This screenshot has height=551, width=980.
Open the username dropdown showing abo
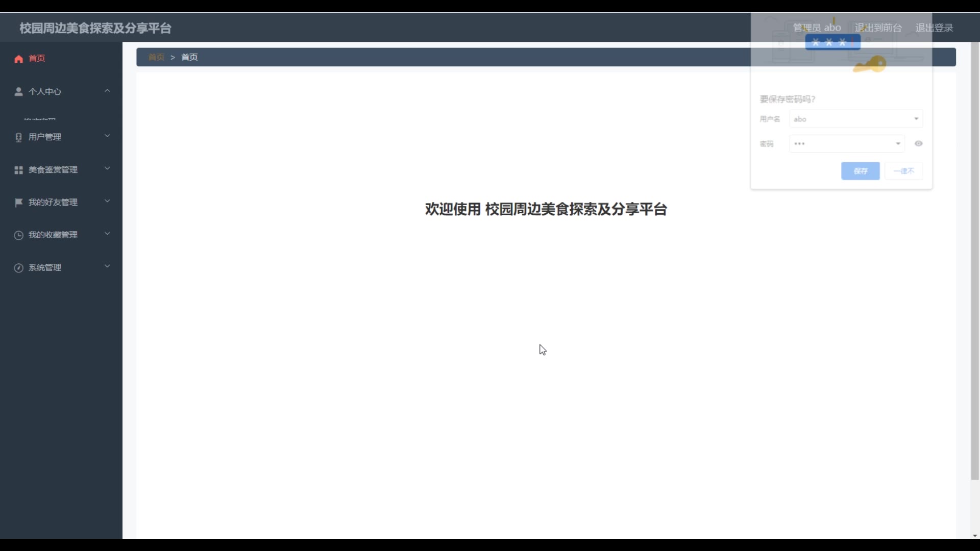click(916, 119)
